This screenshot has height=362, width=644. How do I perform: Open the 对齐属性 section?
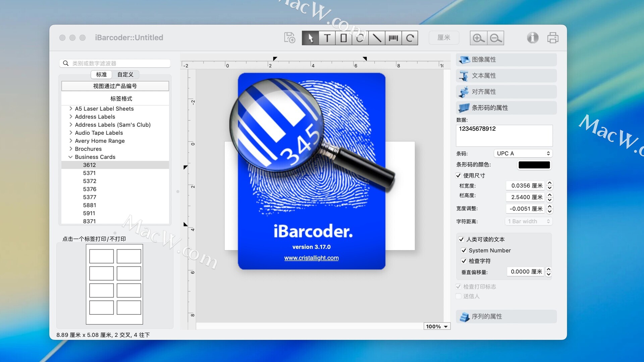coord(506,92)
